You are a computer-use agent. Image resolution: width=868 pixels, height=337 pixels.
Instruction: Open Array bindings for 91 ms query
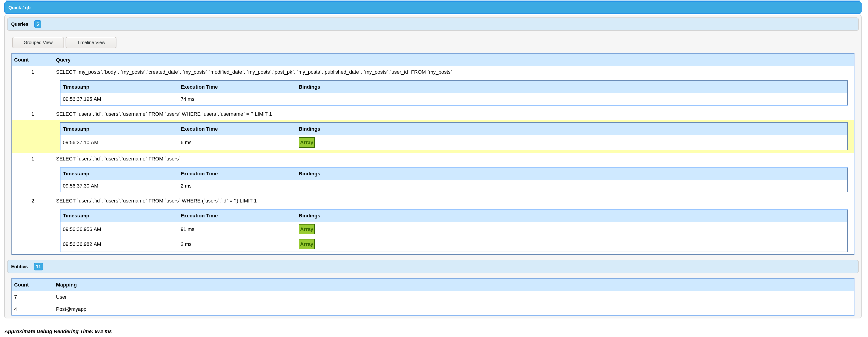pos(306,229)
